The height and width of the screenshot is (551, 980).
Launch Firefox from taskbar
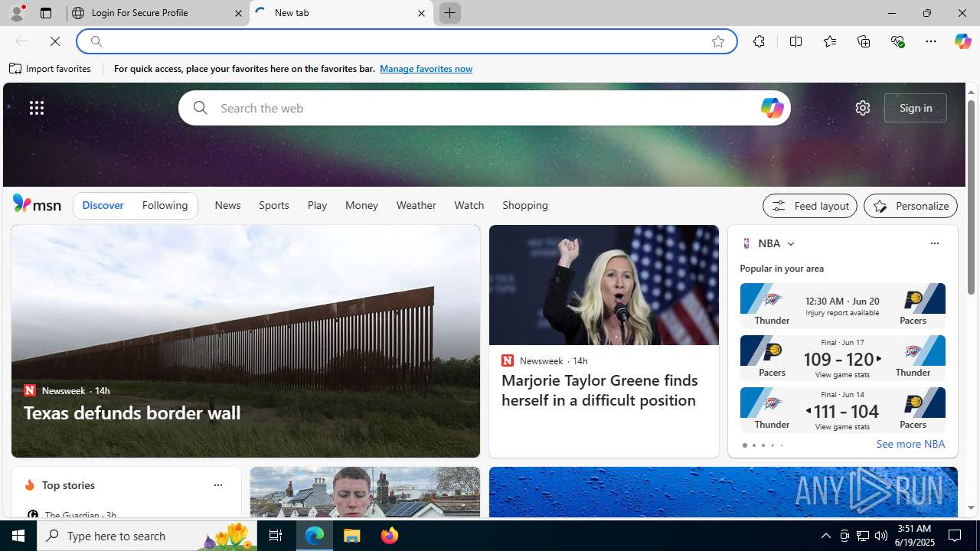pyautogui.click(x=390, y=536)
